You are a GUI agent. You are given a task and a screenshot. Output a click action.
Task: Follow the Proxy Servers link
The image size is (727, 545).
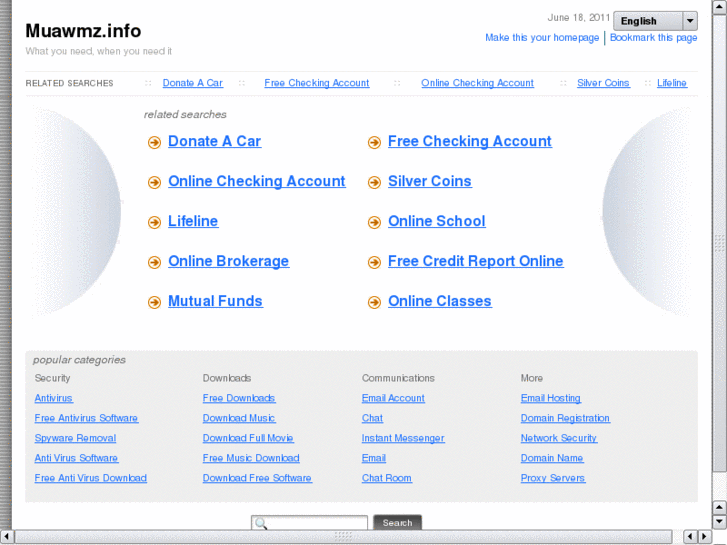552,478
